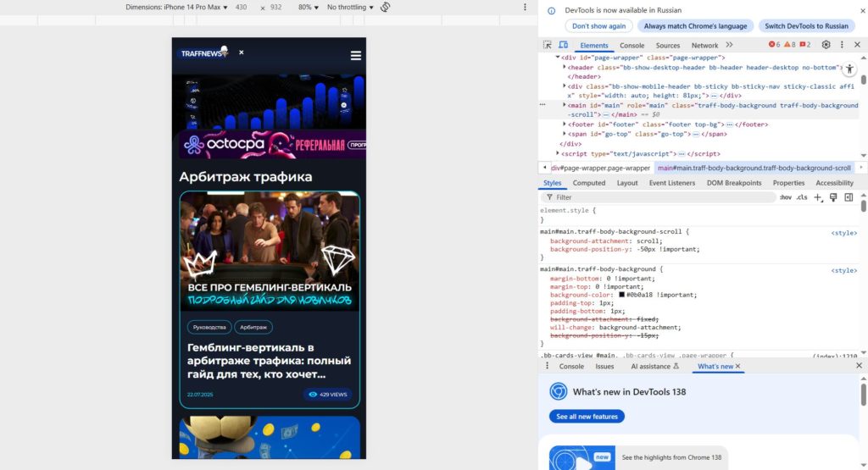
Task: Toggle rendering emulations paintbrush icon
Action: point(833,197)
